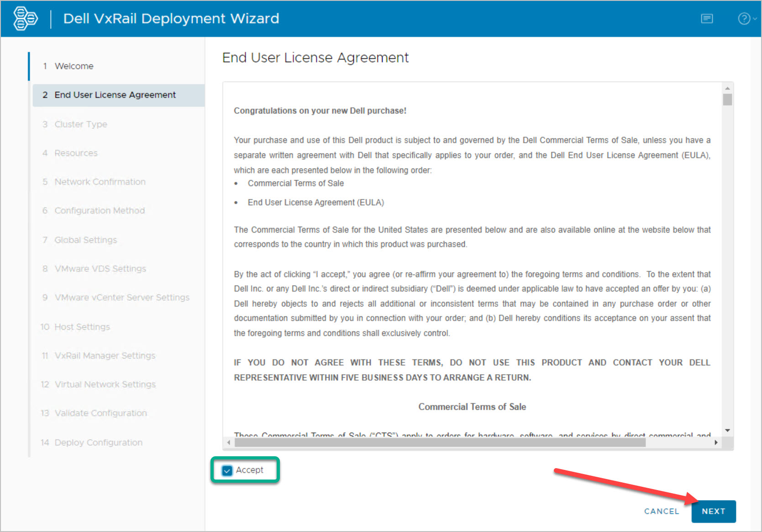Select End User License Agreement step
762x532 pixels.
(x=119, y=95)
